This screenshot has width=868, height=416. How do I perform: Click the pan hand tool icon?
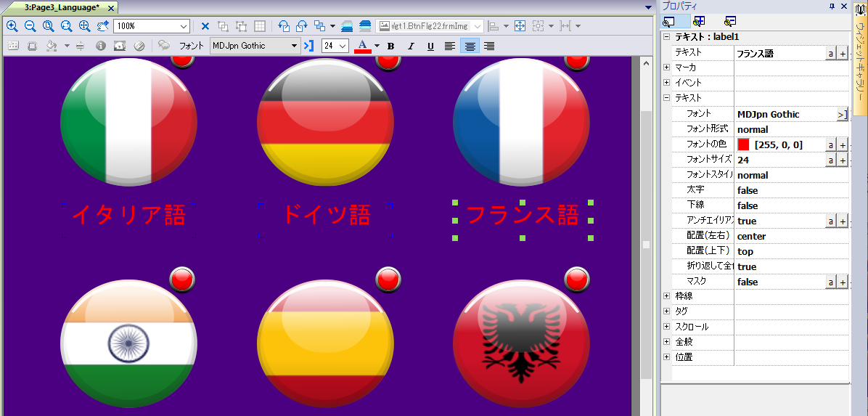coord(102,26)
